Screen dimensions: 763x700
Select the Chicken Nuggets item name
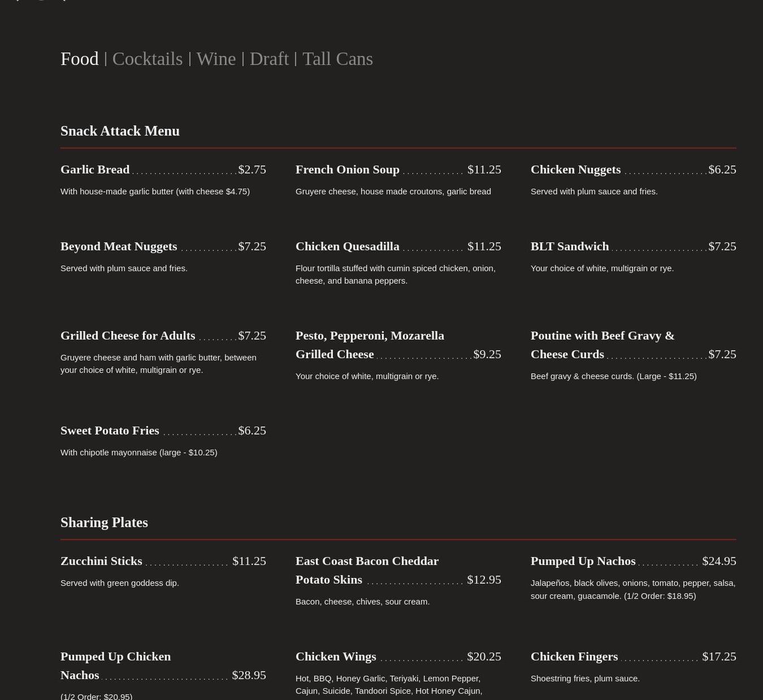(x=575, y=169)
